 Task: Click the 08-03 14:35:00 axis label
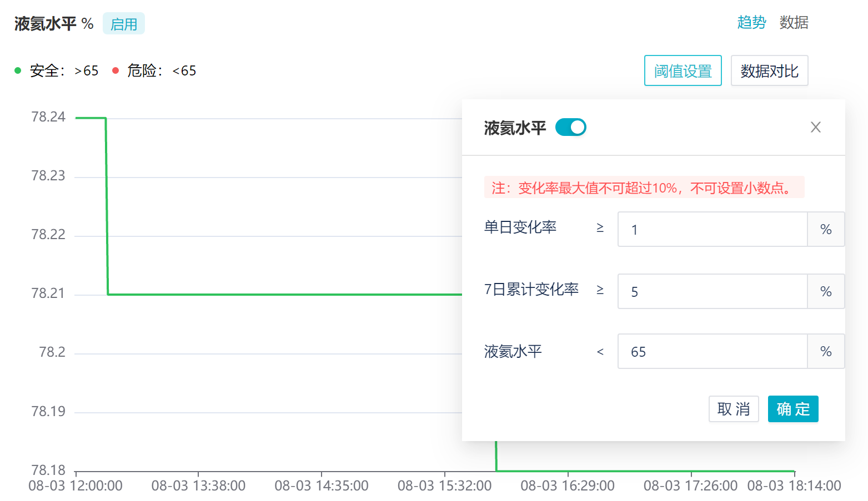click(x=322, y=486)
